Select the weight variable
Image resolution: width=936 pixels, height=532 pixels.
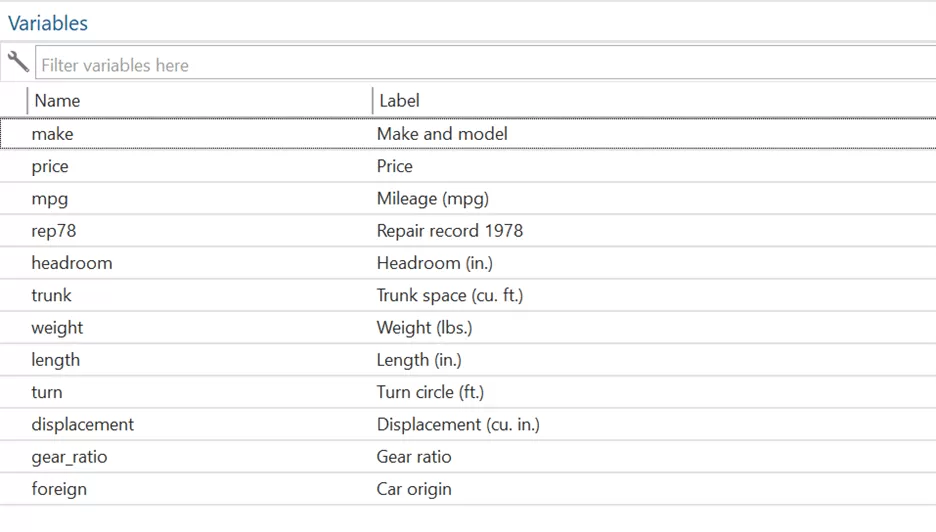click(x=57, y=328)
